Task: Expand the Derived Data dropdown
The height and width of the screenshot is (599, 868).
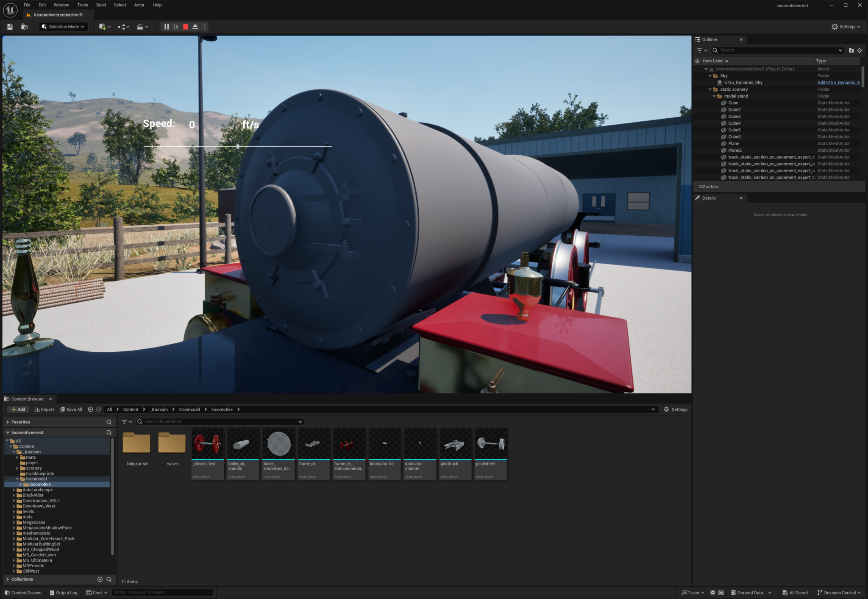Action: [x=771, y=592]
